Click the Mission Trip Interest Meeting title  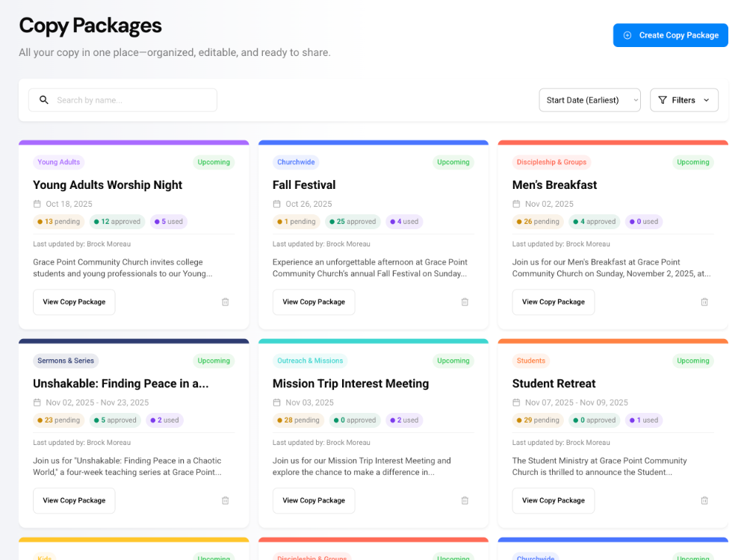pyautogui.click(x=350, y=383)
